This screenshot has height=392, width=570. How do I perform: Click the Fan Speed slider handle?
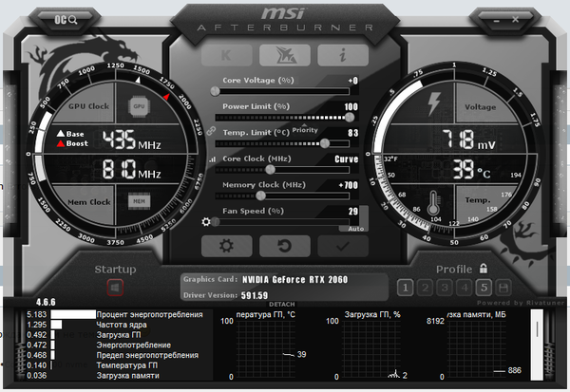[216, 221]
